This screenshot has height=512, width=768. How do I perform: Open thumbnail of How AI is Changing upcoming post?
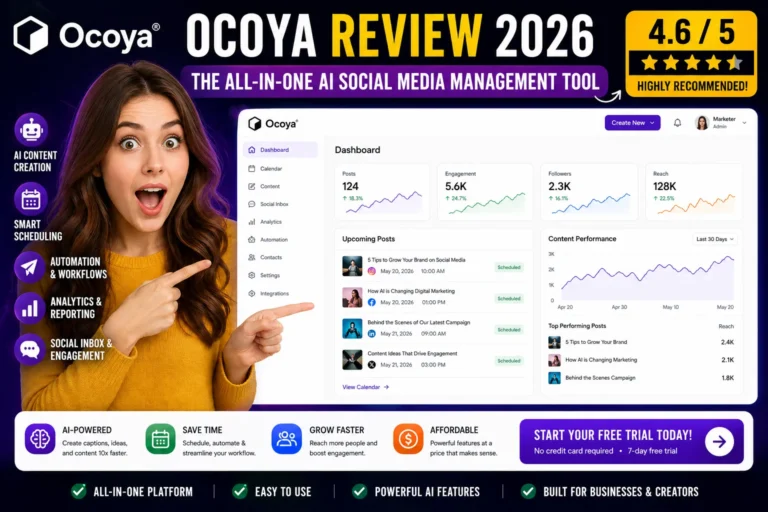352,297
